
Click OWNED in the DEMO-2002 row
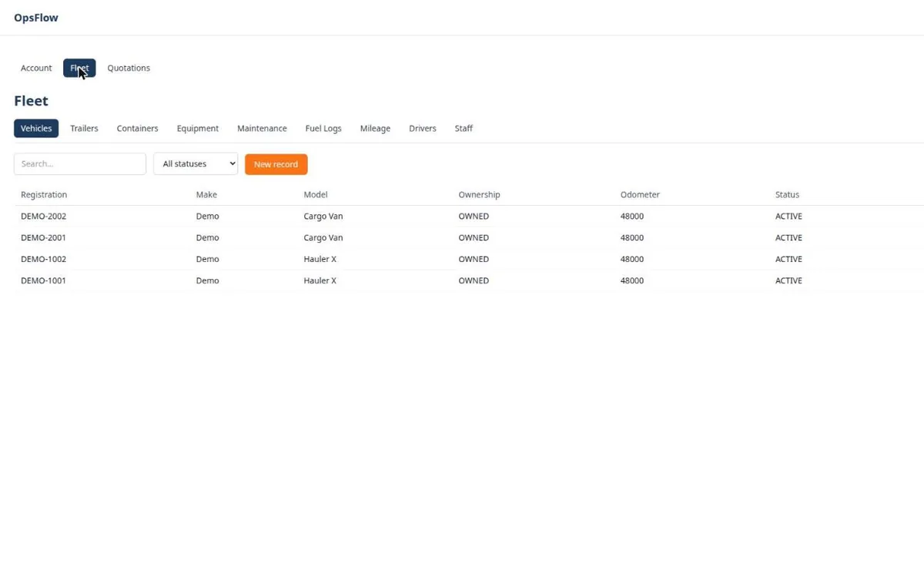point(474,217)
